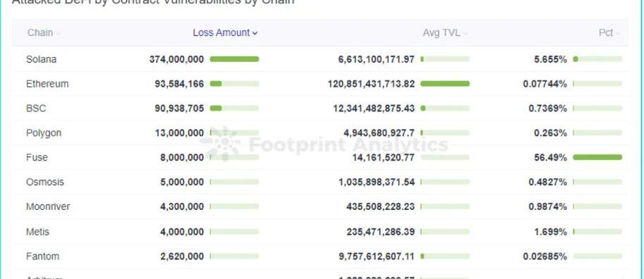
Task: Select the Polygon chain name
Action: click(44, 133)
